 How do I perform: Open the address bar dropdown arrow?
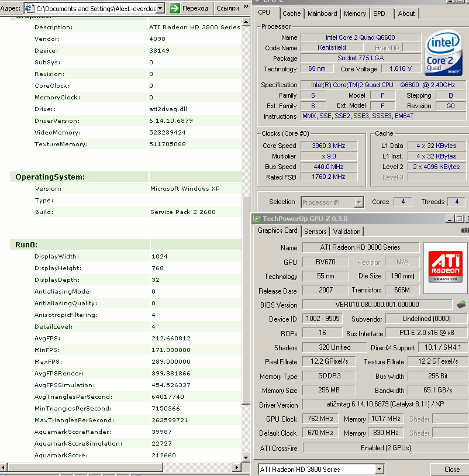(161, 8)
